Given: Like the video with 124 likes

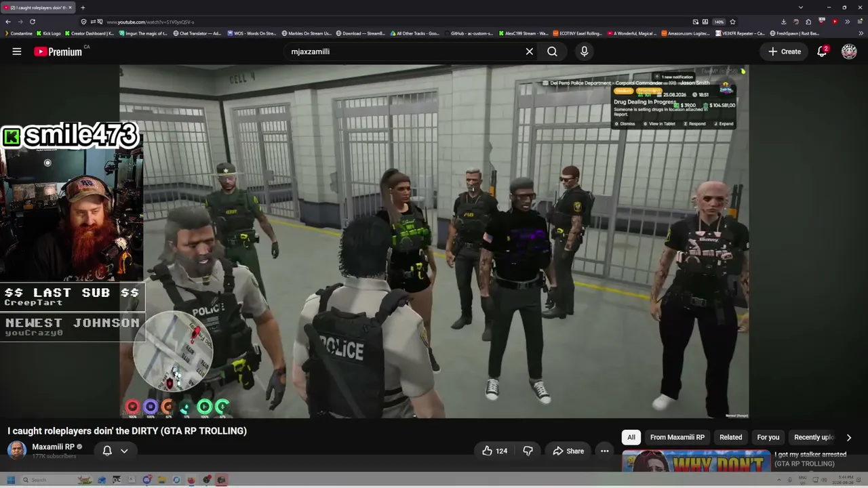Looking at the screenshot, I should (495, 451).
